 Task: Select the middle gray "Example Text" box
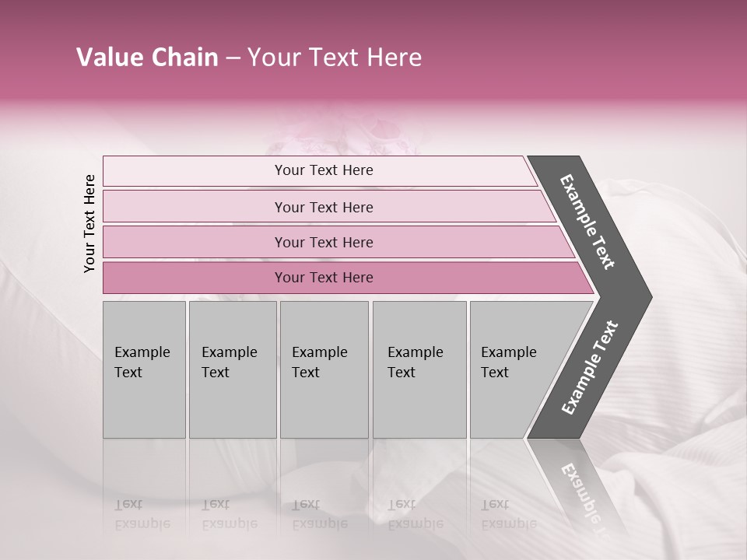[x=324, y=369]
